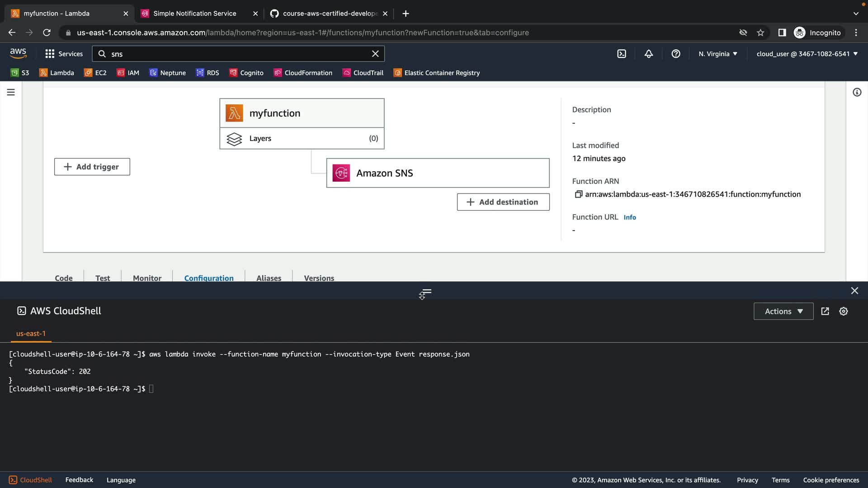868x488 pixels.
Task: Open the Lambda bookmark shortcut
Action: [x=57, y=73]
